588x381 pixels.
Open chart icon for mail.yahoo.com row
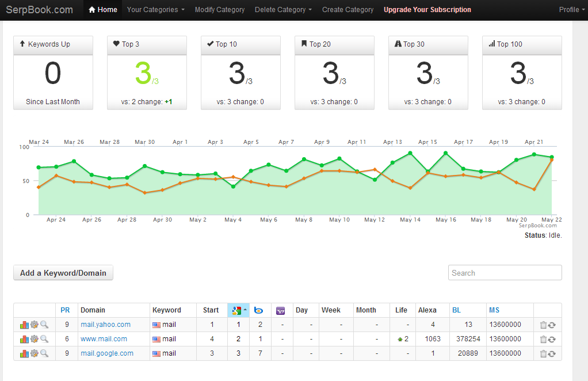[x=24, y=325]
